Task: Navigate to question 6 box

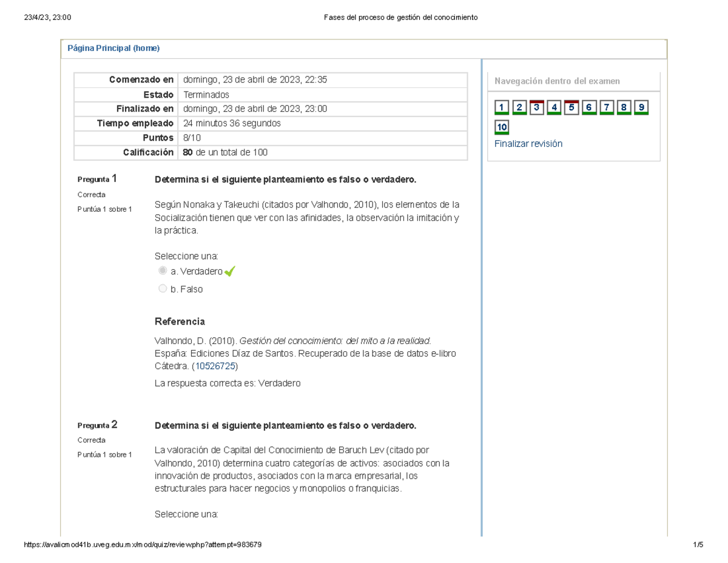Action: [x=588, y=108]
